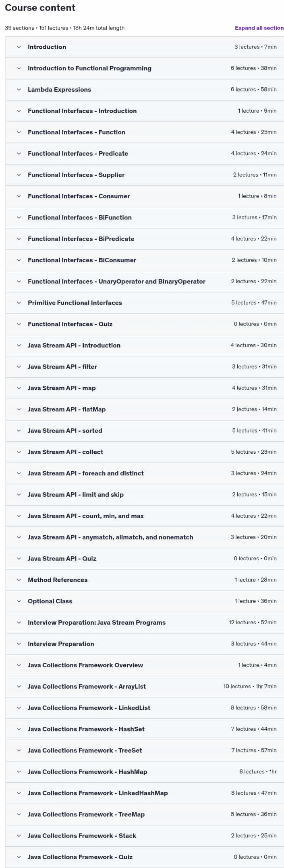Open Java Stream API - anymatch, allmatch, nonematch

145,537
